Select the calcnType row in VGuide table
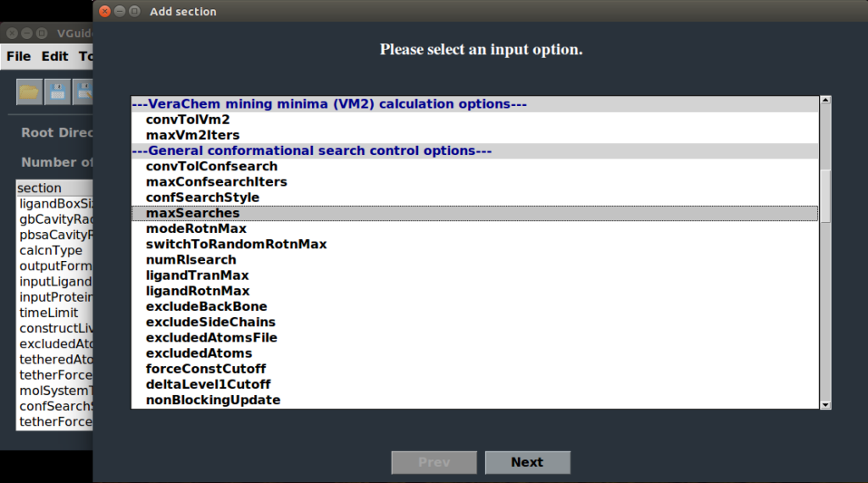Screen dimensions: 868x483 click(x=55, y=250)
